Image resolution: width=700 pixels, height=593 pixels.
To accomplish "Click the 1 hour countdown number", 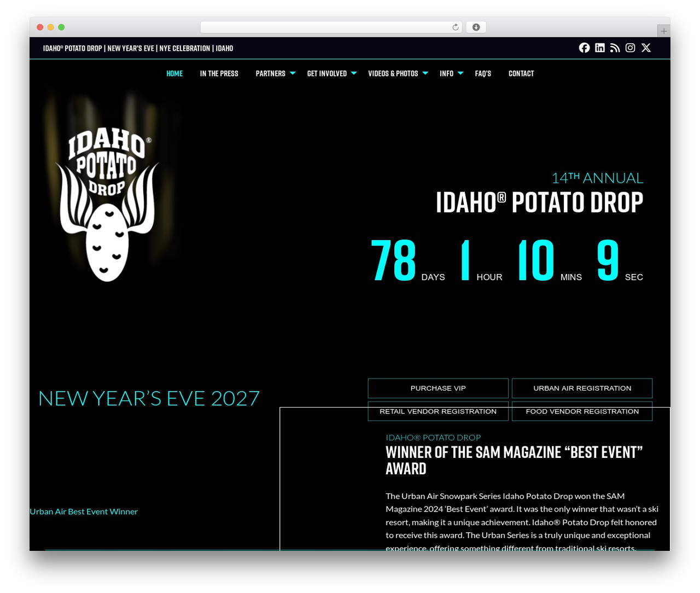I will (465, 260).
